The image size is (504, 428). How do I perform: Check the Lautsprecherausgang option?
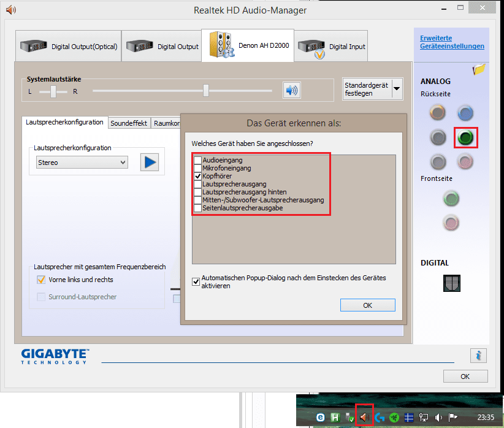tap(197, 184)
